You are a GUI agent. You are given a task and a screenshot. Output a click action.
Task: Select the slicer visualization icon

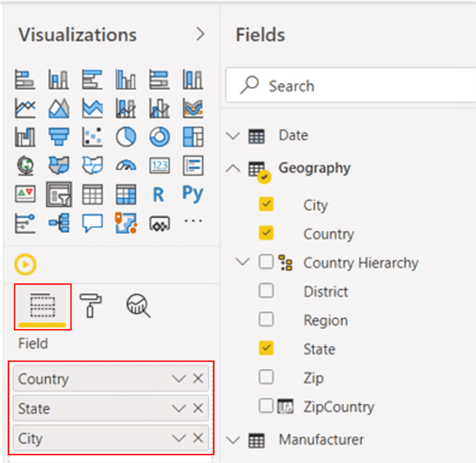point(58,195)
